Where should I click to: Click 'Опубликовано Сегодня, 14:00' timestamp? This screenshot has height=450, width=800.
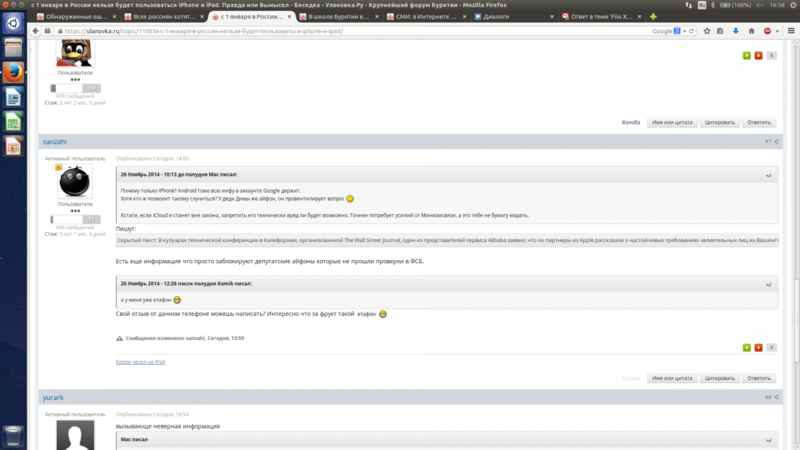tap(152, 159)
